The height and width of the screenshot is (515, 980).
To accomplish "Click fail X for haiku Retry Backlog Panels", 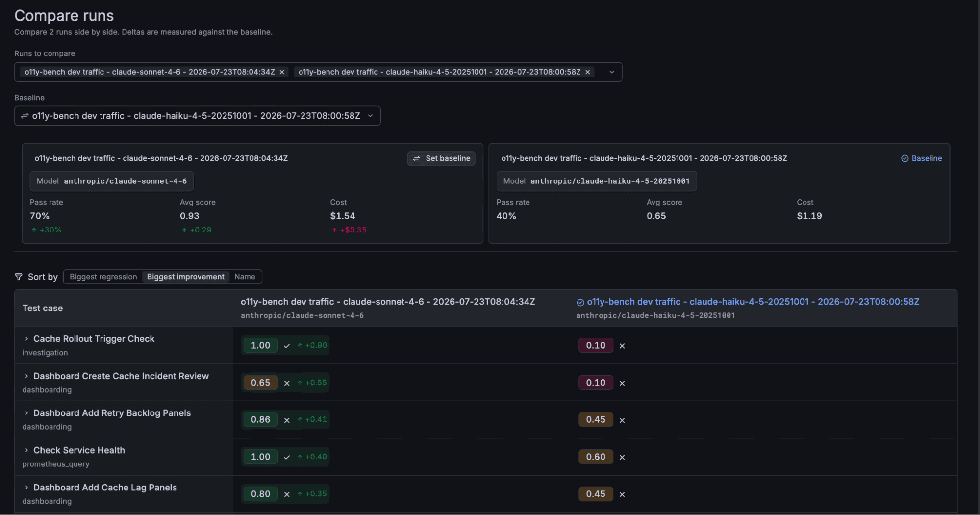I will click(622, 420).
